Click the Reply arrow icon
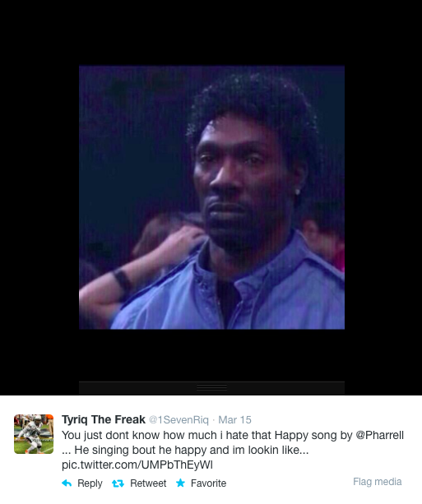 (x=67, y=483)
